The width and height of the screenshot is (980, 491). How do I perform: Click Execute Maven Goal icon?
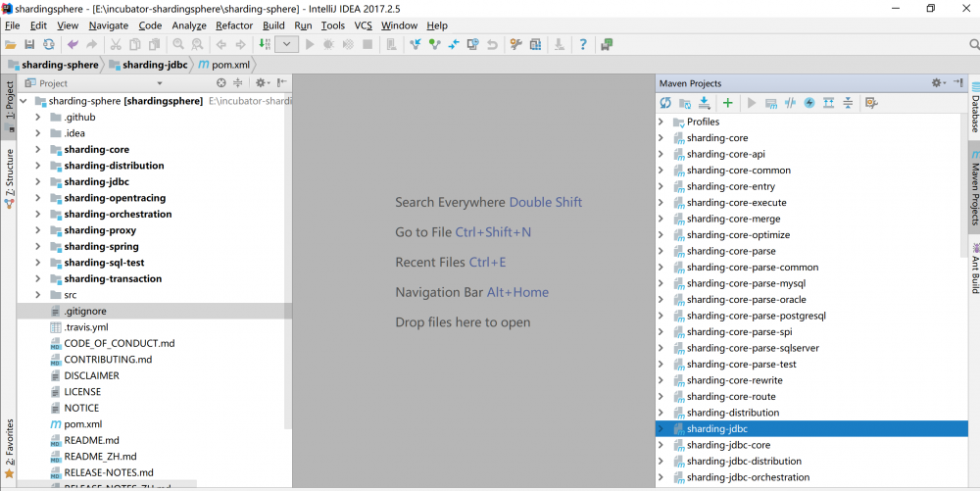[x=770, y=103]
